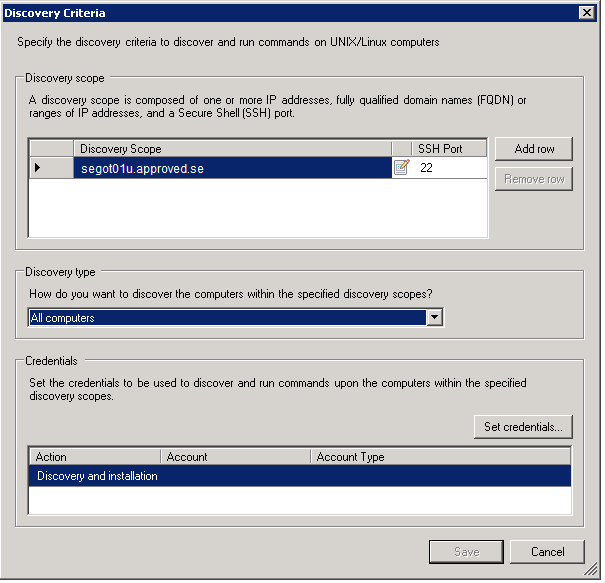Open the Set credentials dialog

[x=522, y=427]
